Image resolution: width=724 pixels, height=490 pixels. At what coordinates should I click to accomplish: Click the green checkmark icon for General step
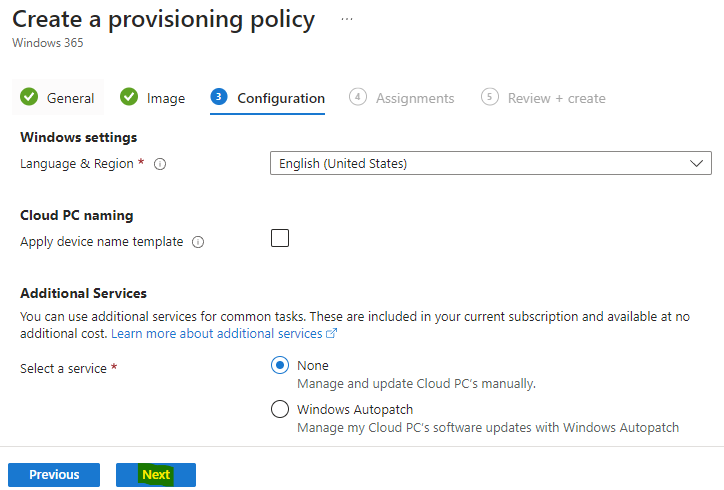[29, 97]
